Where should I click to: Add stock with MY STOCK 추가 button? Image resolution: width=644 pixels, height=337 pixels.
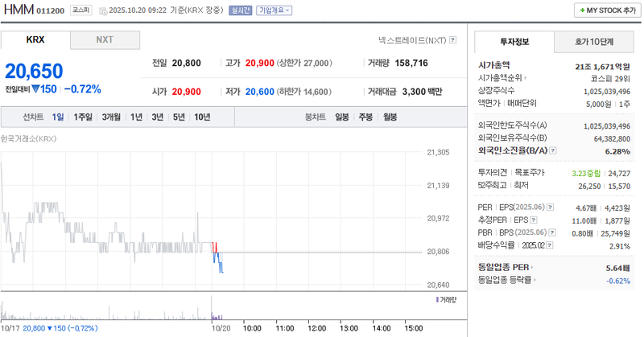coord(604,10)
